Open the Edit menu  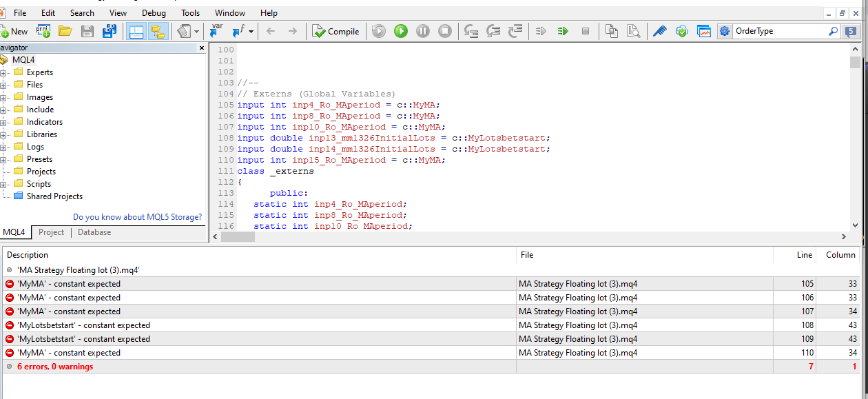click(x=48, y=13)
